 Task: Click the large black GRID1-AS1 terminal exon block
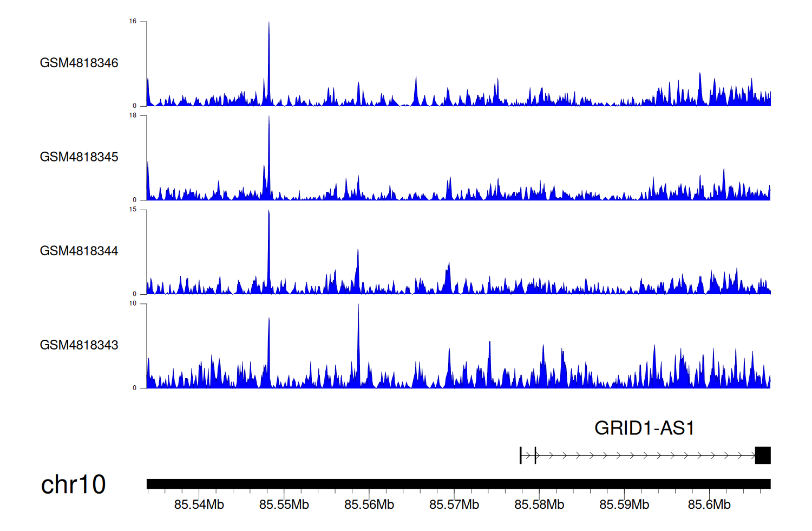[x=763, y=456]
